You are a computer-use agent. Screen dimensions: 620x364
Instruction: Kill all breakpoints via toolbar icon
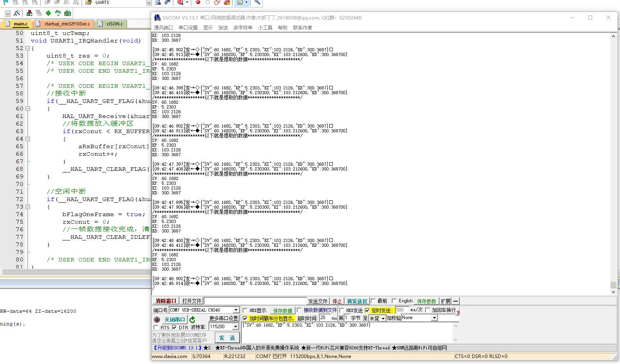227,3
